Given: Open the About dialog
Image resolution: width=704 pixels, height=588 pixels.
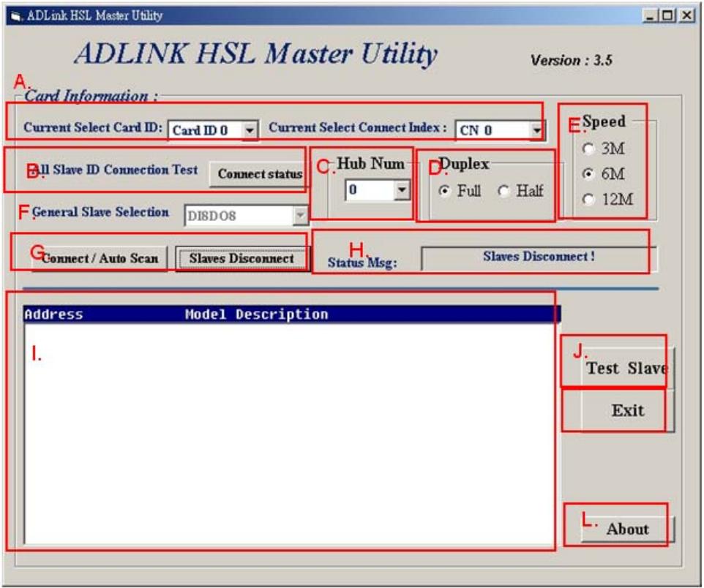Looking at the screenshot, I should pyautogui.click(x=627, y=529).
